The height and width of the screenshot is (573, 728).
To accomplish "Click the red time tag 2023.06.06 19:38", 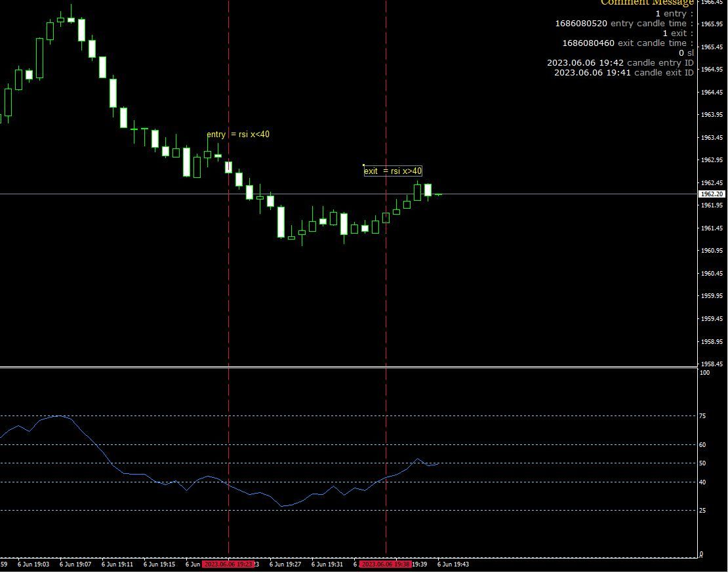I will pyautogui.click(x=386, y=564).
